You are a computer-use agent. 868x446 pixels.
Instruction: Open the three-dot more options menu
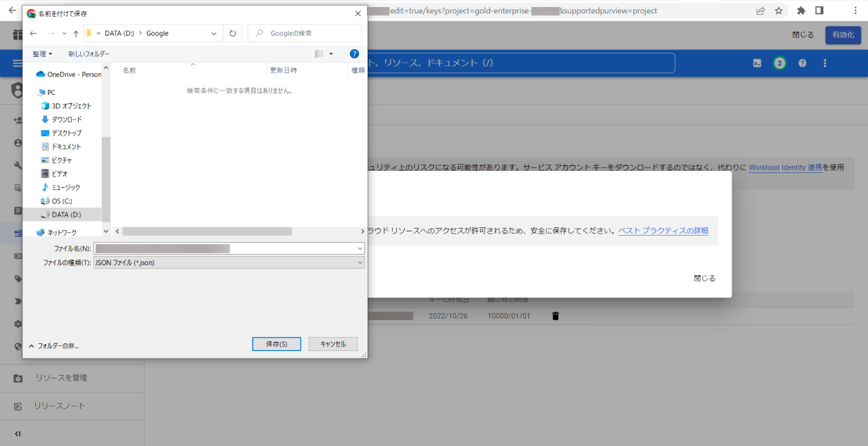[x=825, y=63]
